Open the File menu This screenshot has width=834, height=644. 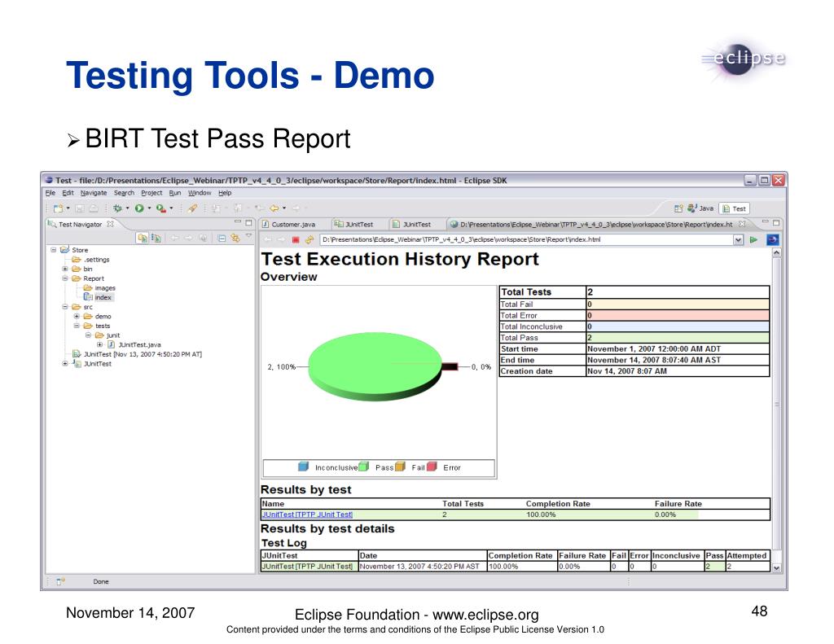[50, 193]
